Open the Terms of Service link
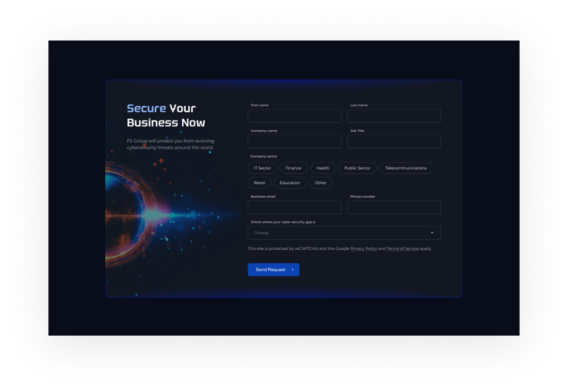The image size is (568, 392). (x=402, y=249)
